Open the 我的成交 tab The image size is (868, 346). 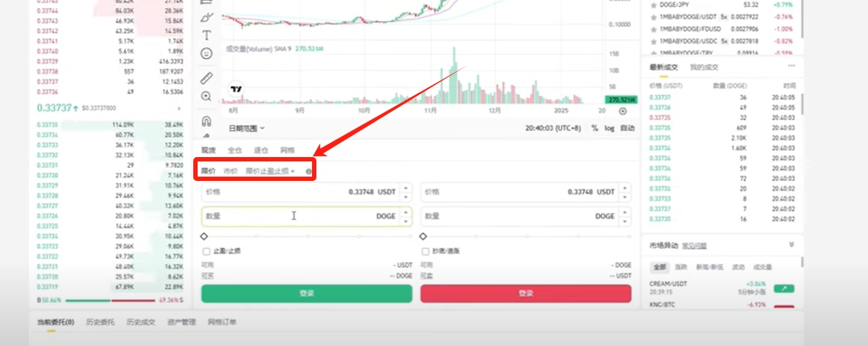[704, 67]
